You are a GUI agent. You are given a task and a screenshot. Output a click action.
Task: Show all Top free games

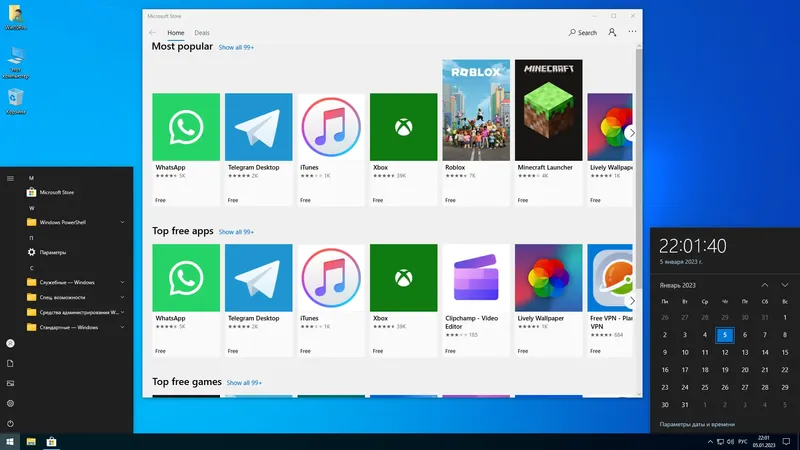pyautogui.click(x=244, y=383)
